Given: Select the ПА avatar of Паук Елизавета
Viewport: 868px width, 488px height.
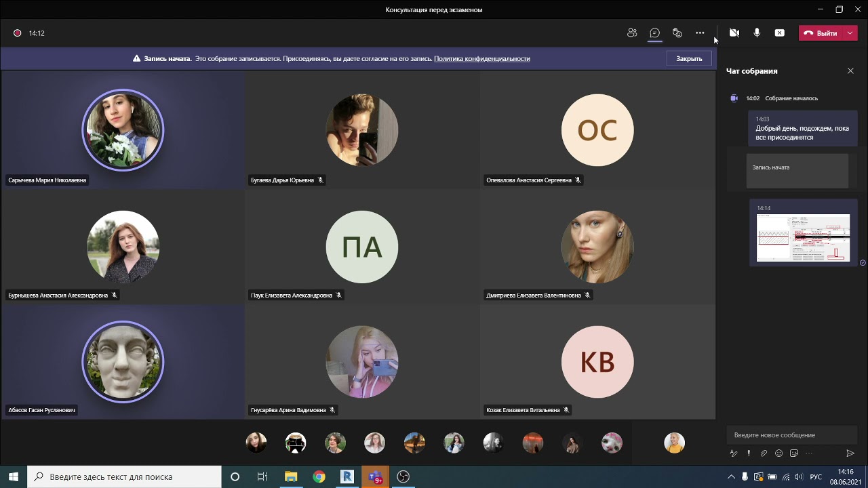Looking at the screenshot, I should [x=362, y=246].
